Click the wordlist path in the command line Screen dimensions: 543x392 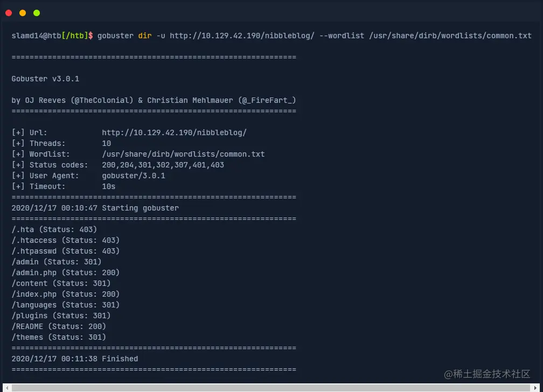point(450,36)
